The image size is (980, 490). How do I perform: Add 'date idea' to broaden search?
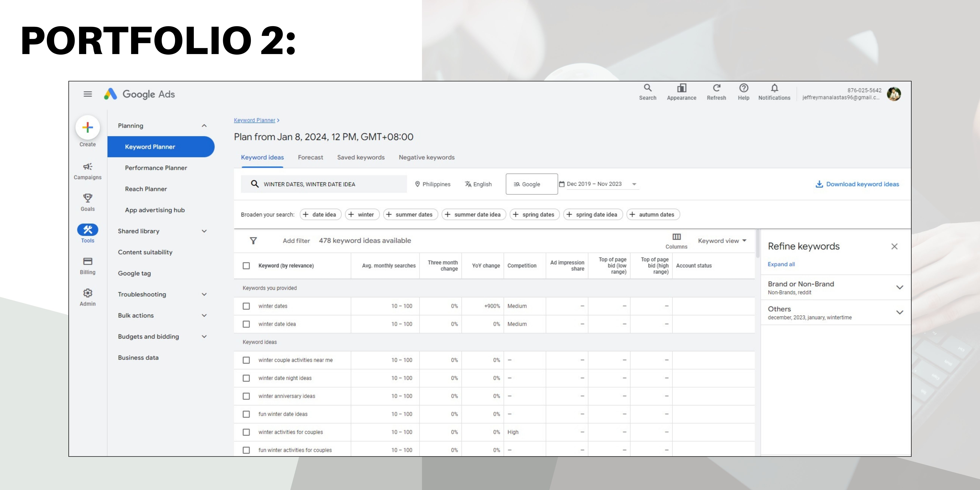pos(320,215)
